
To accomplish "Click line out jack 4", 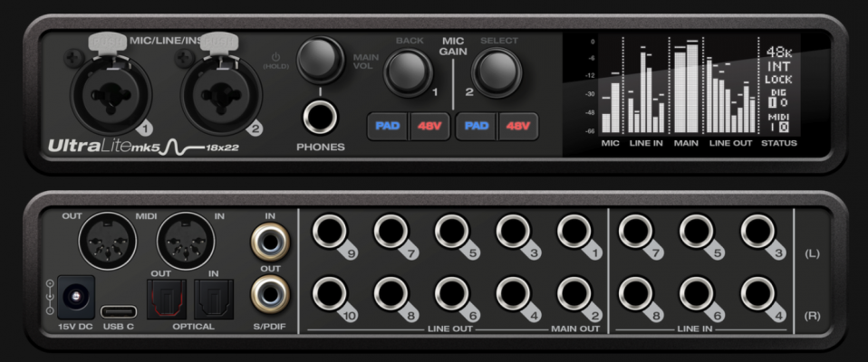I will point(513,293).
